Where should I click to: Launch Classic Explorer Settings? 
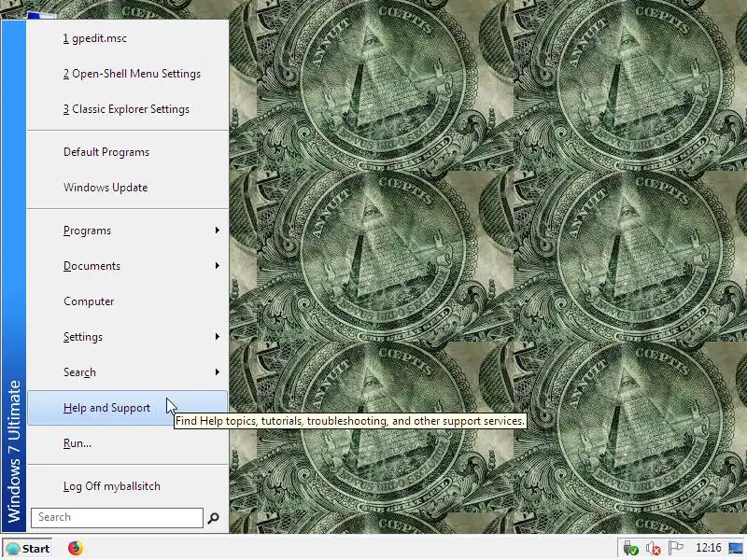click(128, 109)
